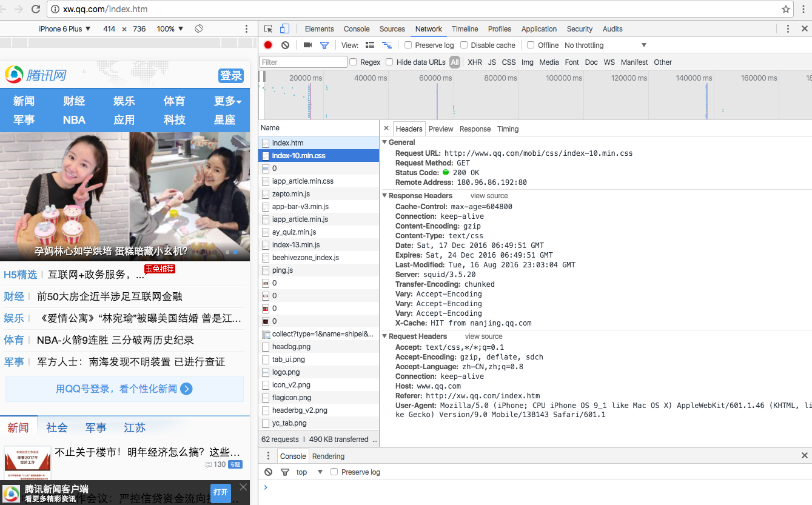Toggle the capture screenshots camera icon
Image resolution: width=812 pixels, height=505 pixels.
(307, 45)
